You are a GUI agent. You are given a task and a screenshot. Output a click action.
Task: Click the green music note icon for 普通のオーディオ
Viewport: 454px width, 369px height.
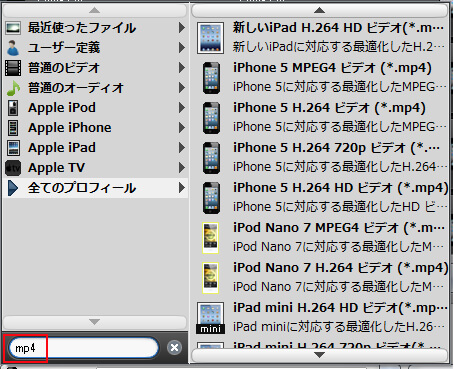coord(13,88)
